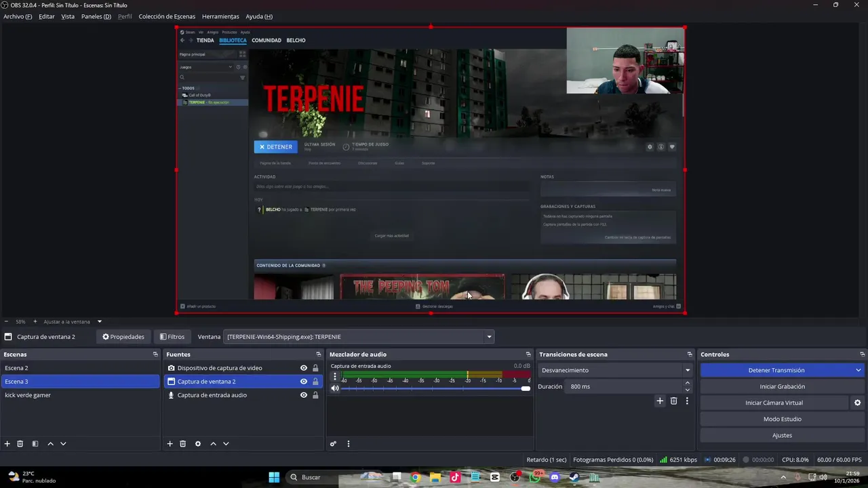Image resolution: width=868 pixels, height=488 pixels.
Task: Open the Herramientas menu
Action: click(x=220, y=16)
